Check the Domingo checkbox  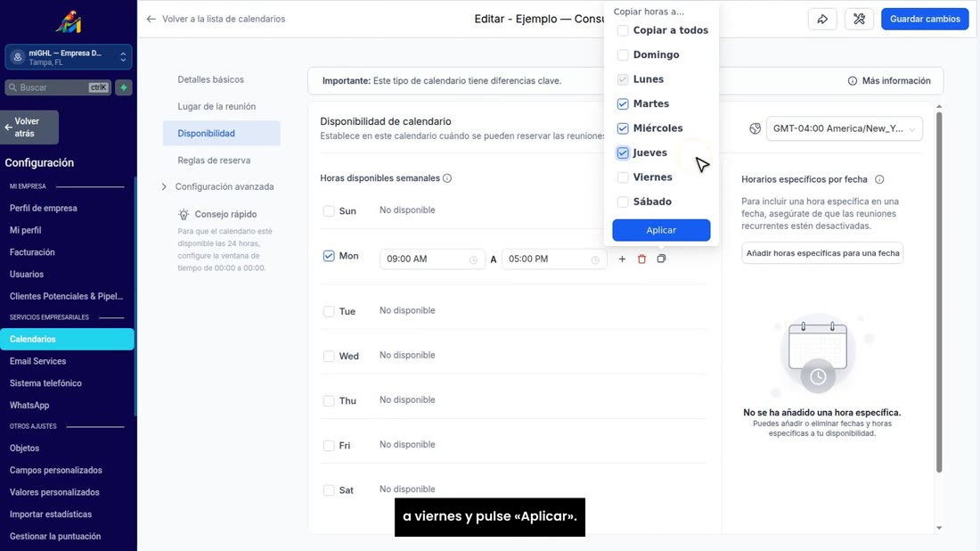623,55
